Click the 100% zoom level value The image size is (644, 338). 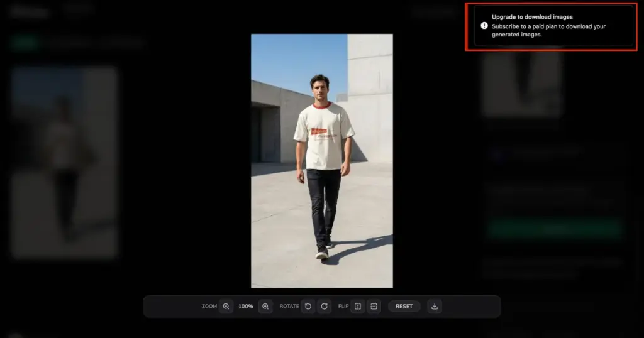[246, 307]
